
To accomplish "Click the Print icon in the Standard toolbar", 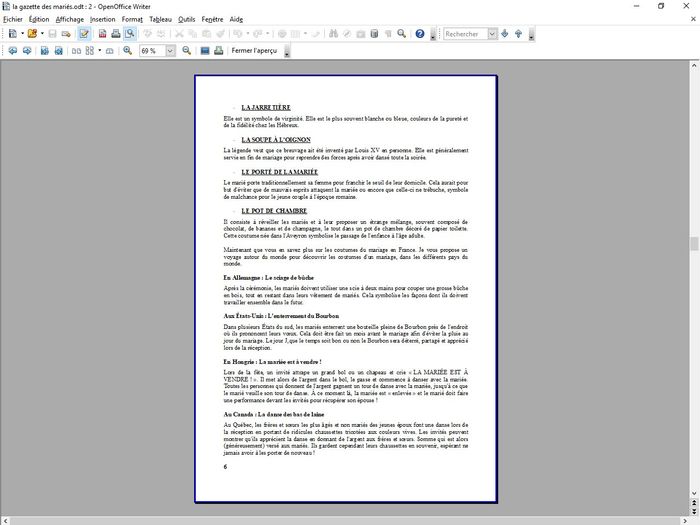I will point(116,33).
